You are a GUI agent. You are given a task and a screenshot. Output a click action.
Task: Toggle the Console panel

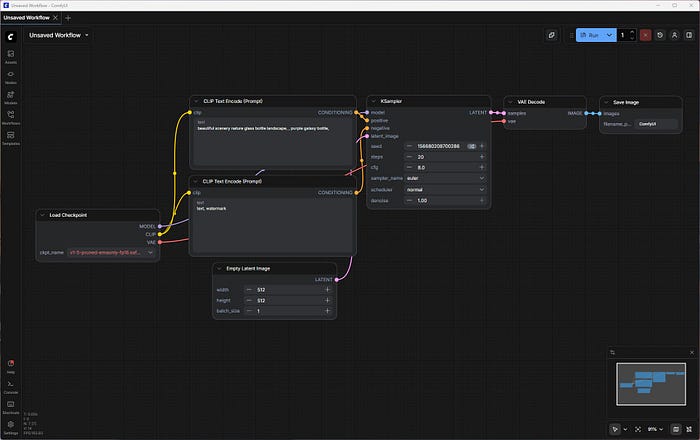pyautogui.click(x=11, y=386)
